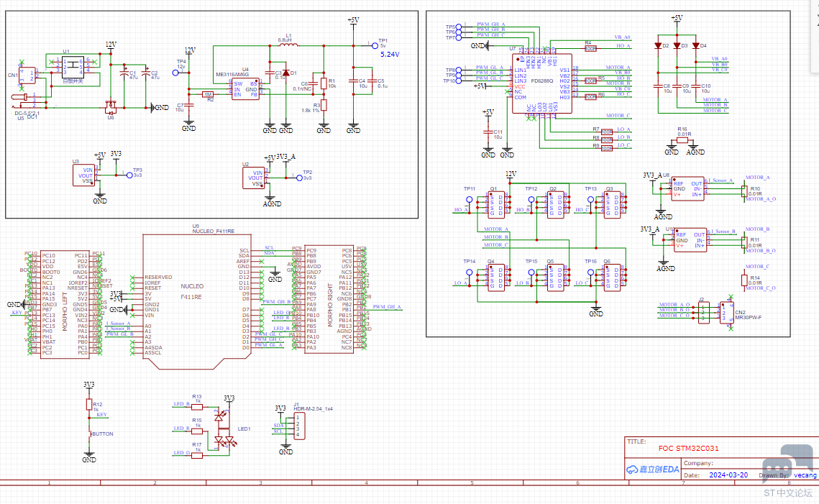Click the R12 1k pull-up resistor
This screenshot has width=819, height=504.
pos(88,404)
